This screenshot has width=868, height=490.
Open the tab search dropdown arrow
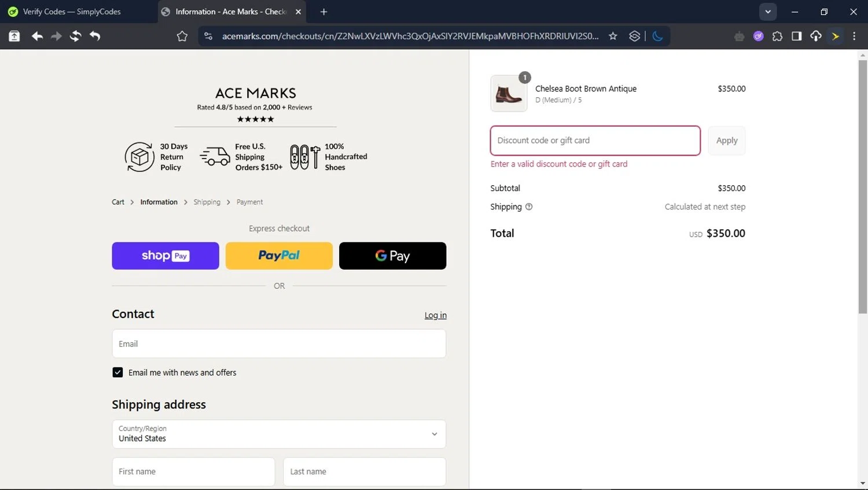coord(768,12)
